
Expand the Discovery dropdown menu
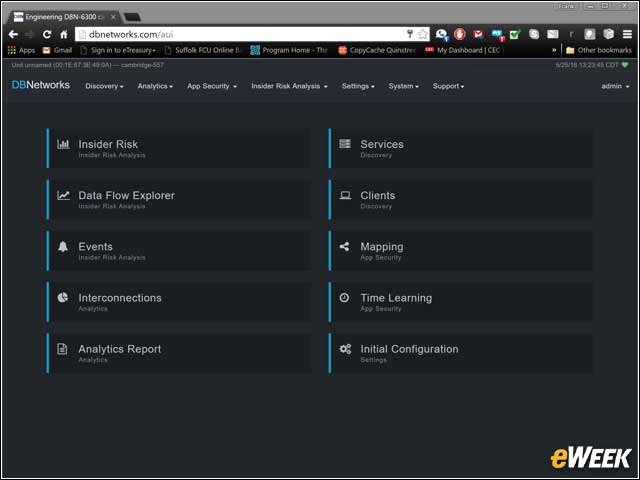pyautogui.click(x=104, y=86)
